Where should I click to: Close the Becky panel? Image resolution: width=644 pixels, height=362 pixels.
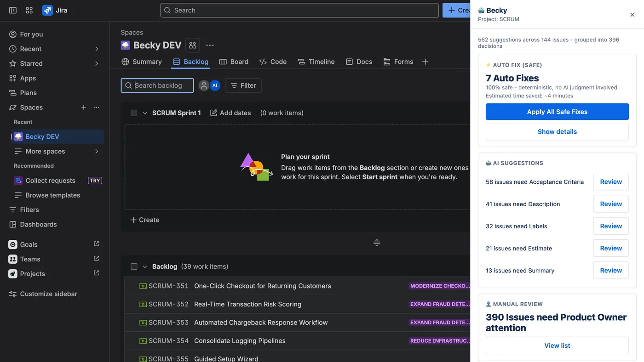[x=632, y=15]
